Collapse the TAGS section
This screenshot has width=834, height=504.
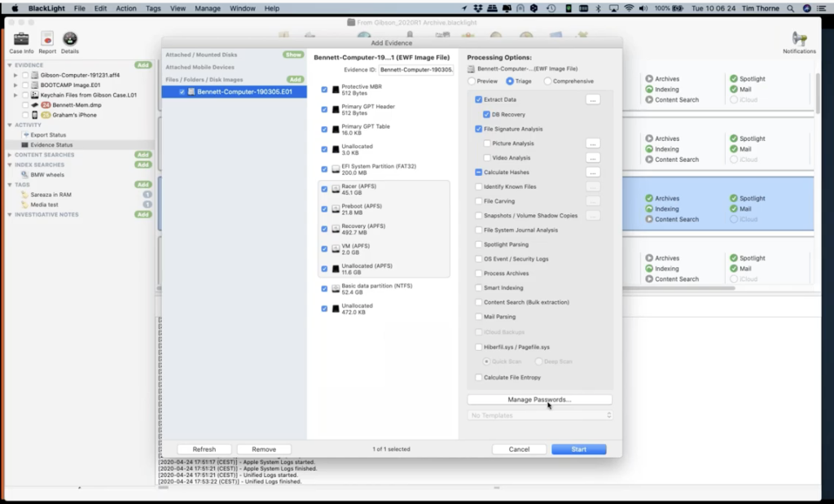coord(10,185)
